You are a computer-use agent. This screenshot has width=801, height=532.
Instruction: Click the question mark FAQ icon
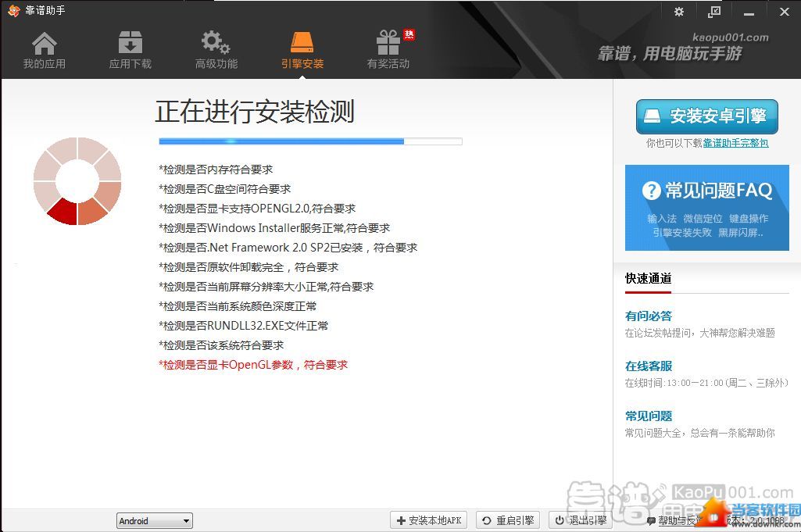click(x=651, y=191)
